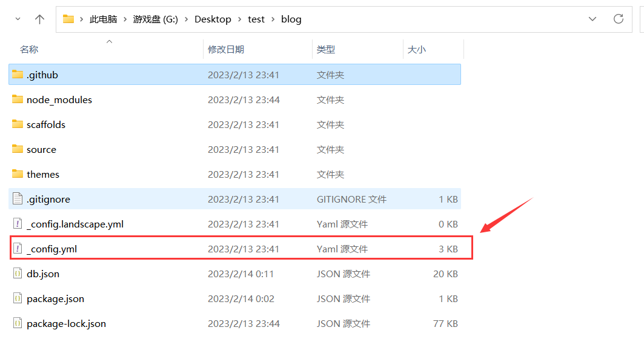
Task: Sort files by the 修改日期 column
Action: [x=225, y=49]
